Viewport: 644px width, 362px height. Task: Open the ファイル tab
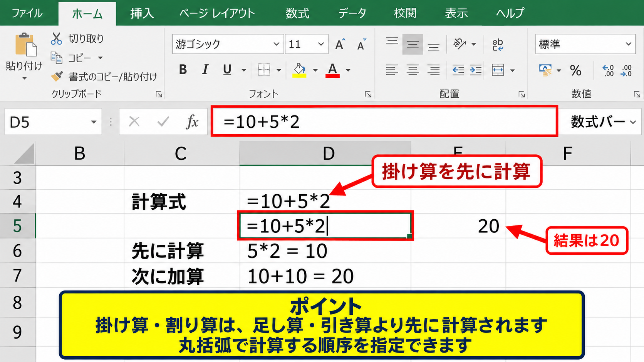pyautogui.click(x=27, y=13)
